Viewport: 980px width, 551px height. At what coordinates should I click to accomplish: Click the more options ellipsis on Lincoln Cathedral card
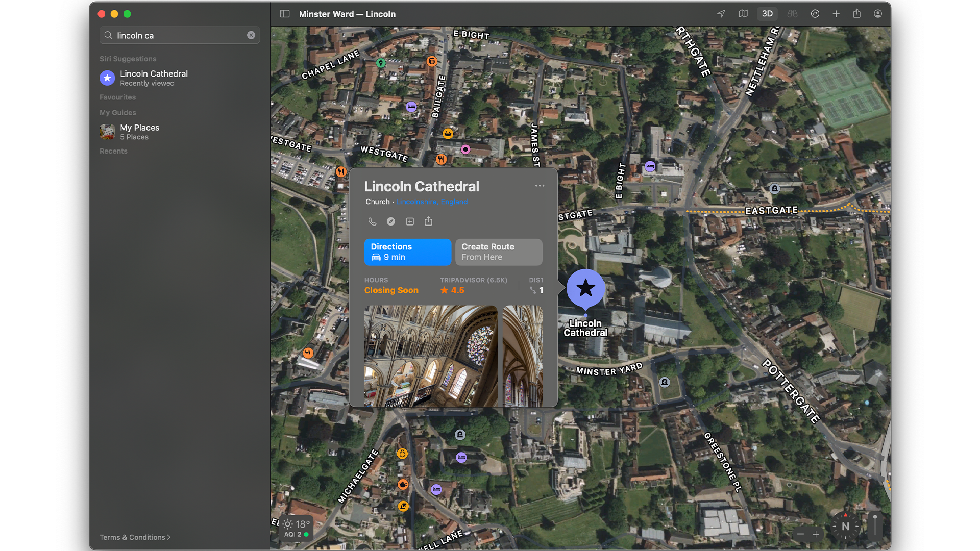[x=540, y=186]
